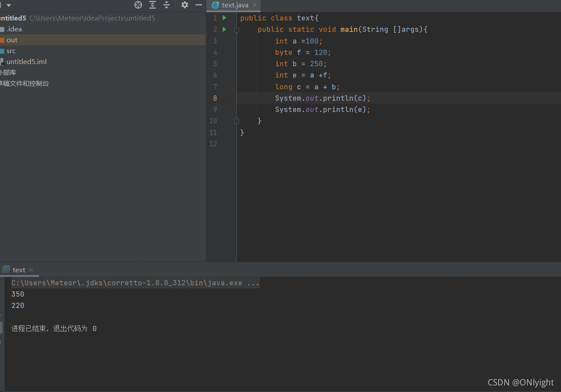
Task: Hide the Project tool window via minimize icon
Action: [x=198, y=5]
